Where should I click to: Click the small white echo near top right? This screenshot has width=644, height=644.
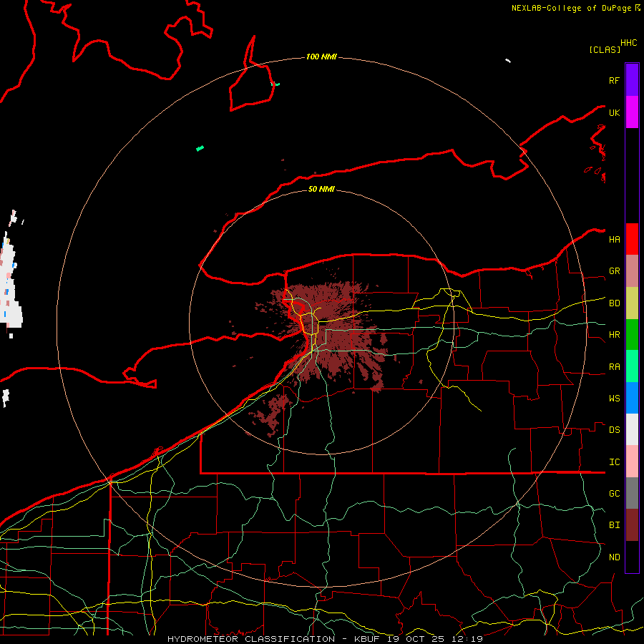click(508, 61)
